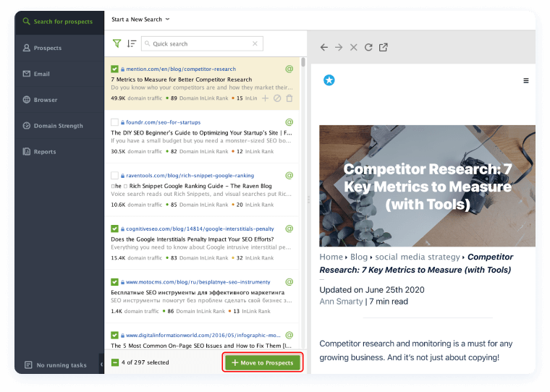
Task: Go back in the preview browser
Action: pyautogui.click(x=324, y=47)
